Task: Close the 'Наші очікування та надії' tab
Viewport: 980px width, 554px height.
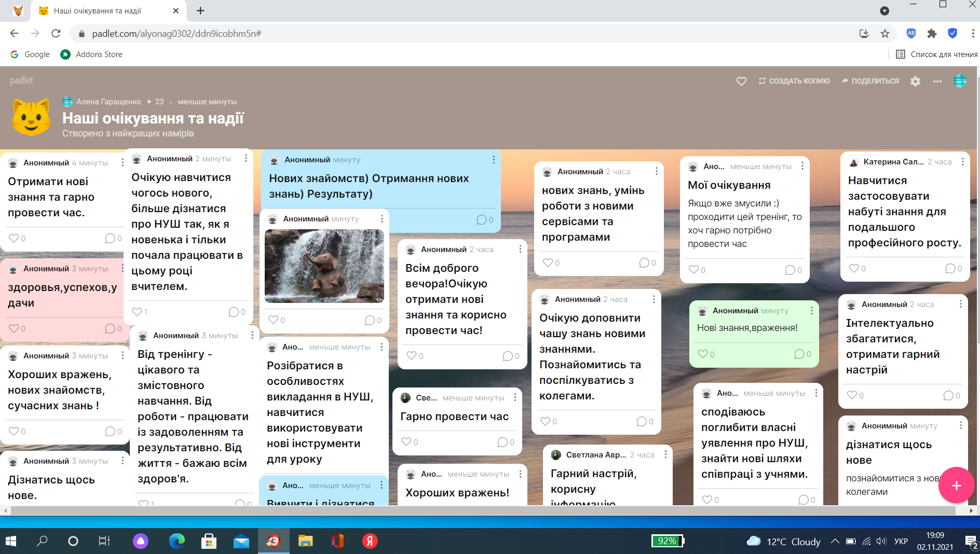Action: coord(175,10)
